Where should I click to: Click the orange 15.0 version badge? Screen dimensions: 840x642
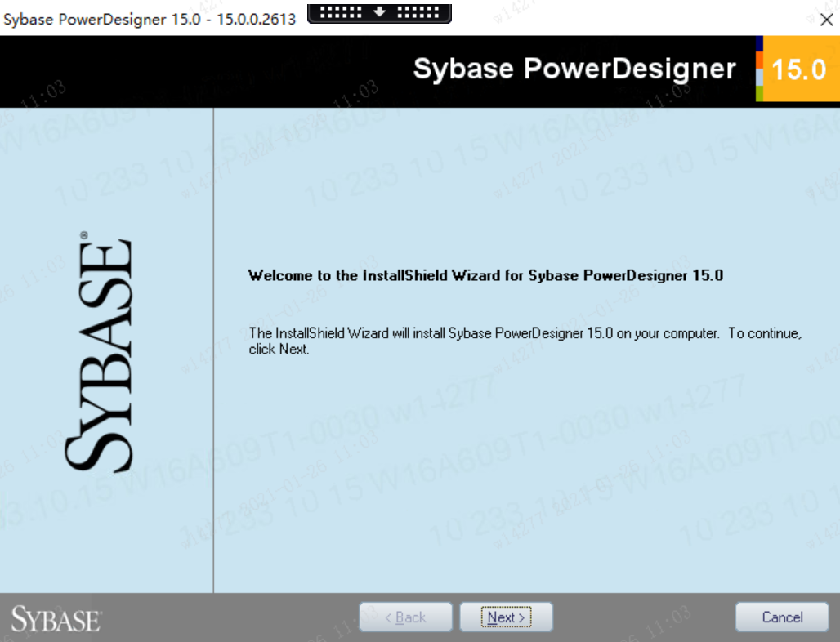pos(800,69)
